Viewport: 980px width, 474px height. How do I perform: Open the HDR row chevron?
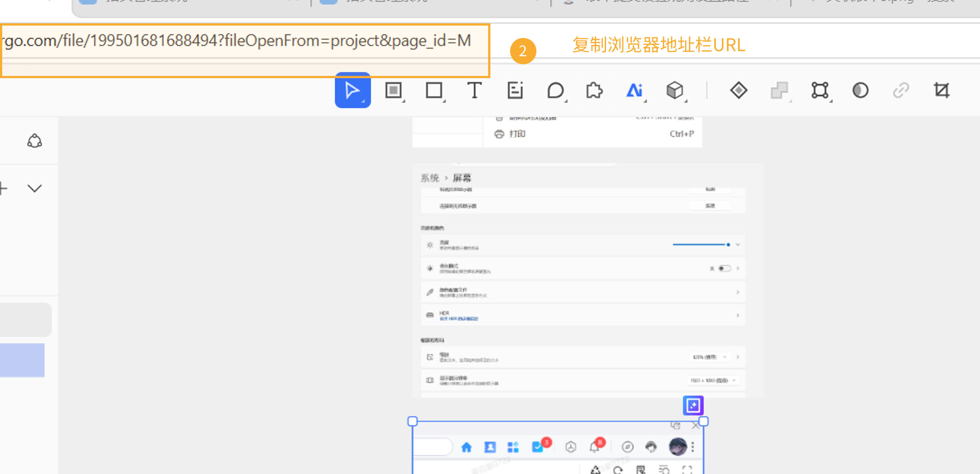point(737,316)
